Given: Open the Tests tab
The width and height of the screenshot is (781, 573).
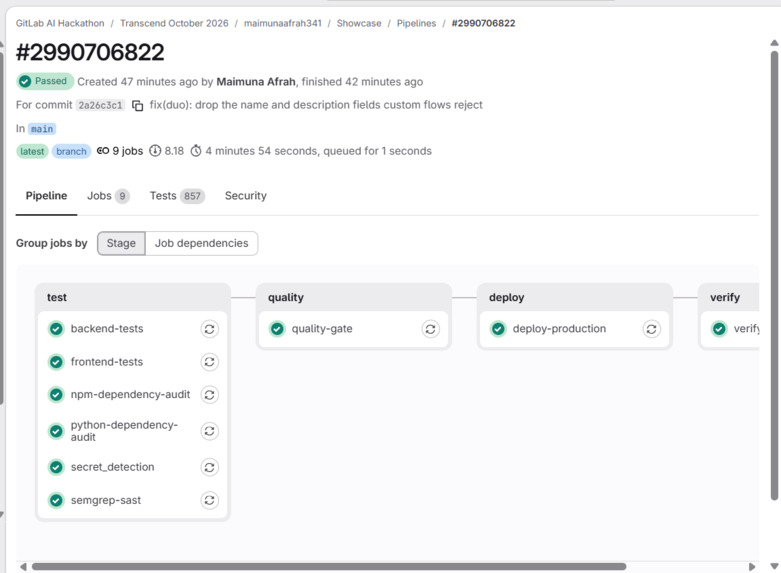Looking at the screenshot, I should coord(177,196).
